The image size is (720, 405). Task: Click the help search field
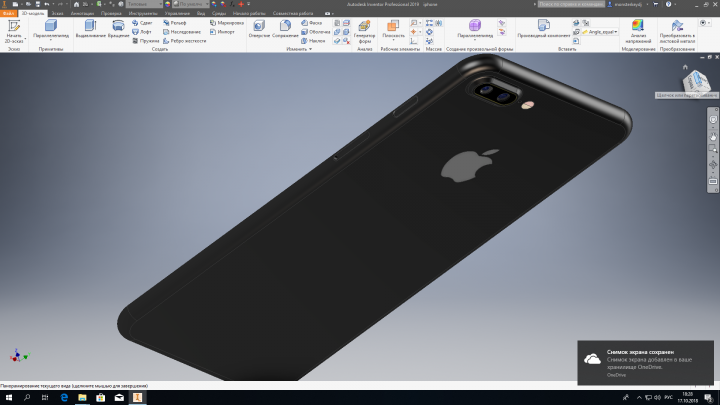coord(571,4)
